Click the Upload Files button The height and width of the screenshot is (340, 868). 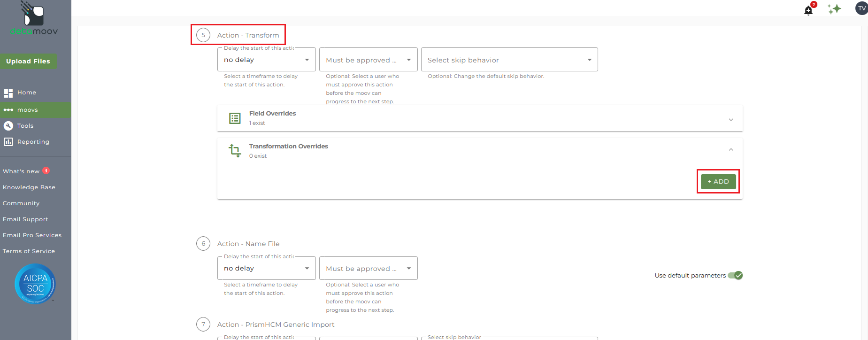coord(28,62)
